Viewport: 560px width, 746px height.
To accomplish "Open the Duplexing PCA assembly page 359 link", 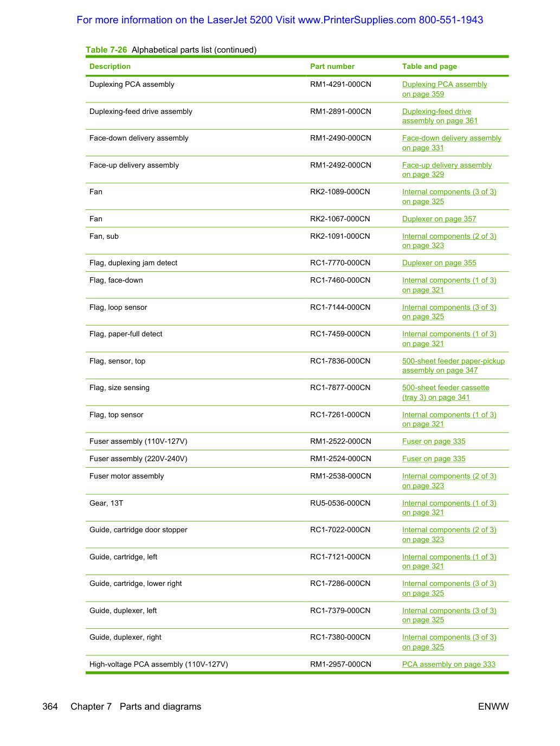I will (445, 89).
